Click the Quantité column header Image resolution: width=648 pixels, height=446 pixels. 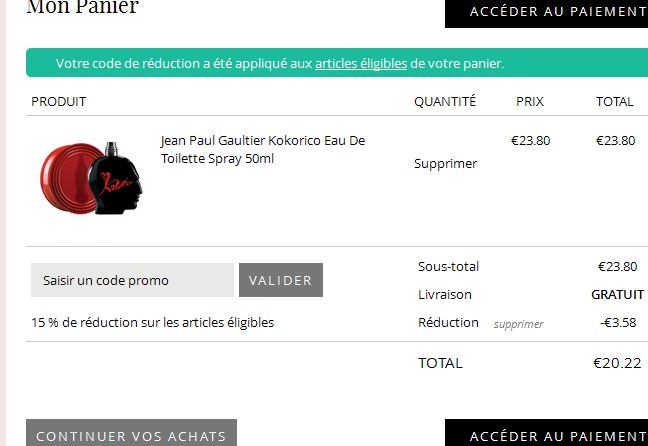coord(445,101)
